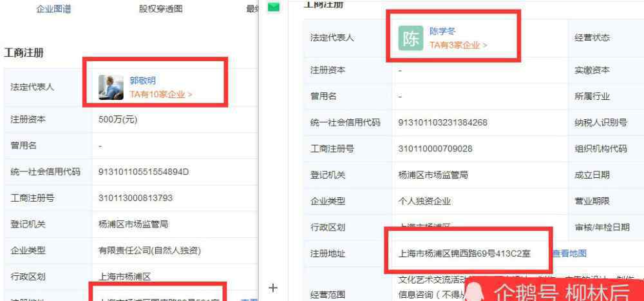
Task: Click the 组织机构代码 label
Action: pyautogui.click(x=600, y=148)
